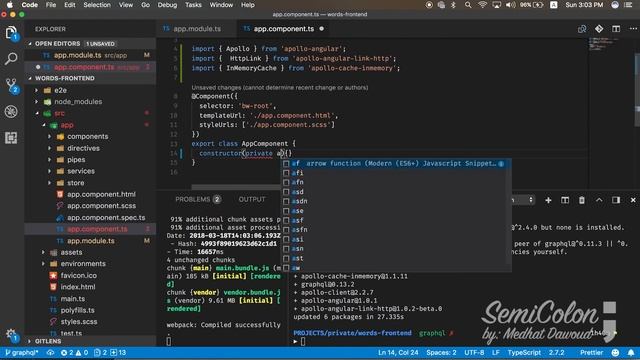The image size is (640, 360).
Task: Open the Search view in activity bar
Action: point(11,59)
